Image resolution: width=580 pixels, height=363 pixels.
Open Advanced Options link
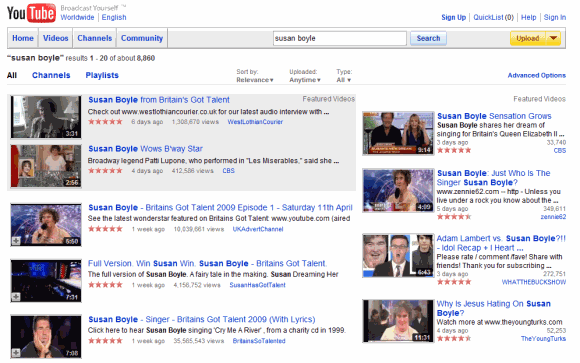(536, 75)
